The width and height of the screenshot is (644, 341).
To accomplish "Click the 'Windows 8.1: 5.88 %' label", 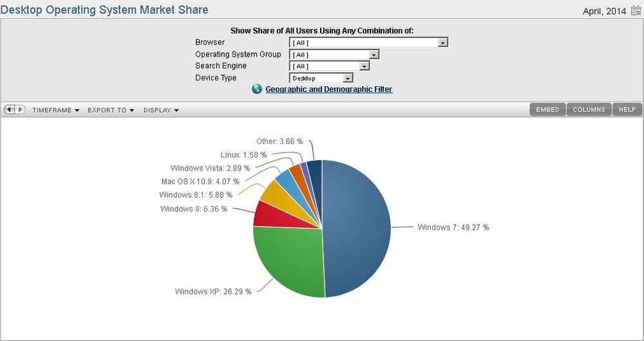I will 196,195.
